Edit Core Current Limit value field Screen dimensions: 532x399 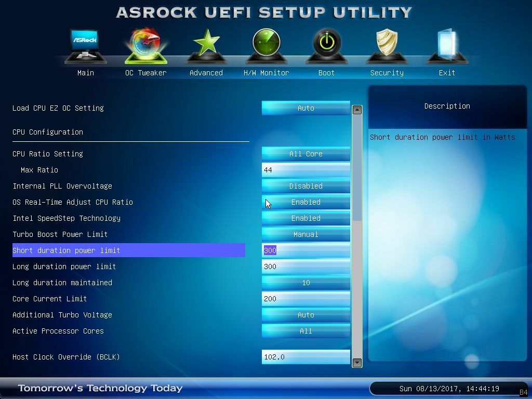[x=305, y=299]
